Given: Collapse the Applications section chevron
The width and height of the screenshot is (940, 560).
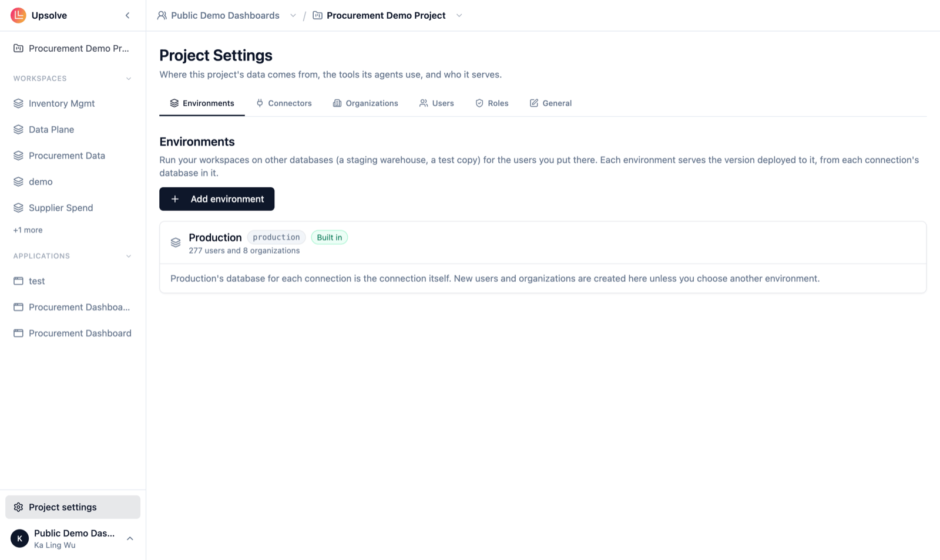Looking at the screenshot, I should [129, 256].
